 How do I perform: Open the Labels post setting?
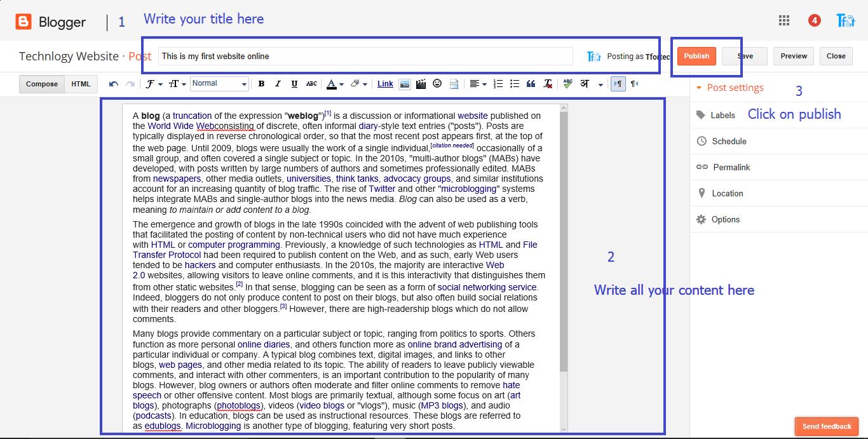(722, 115)
